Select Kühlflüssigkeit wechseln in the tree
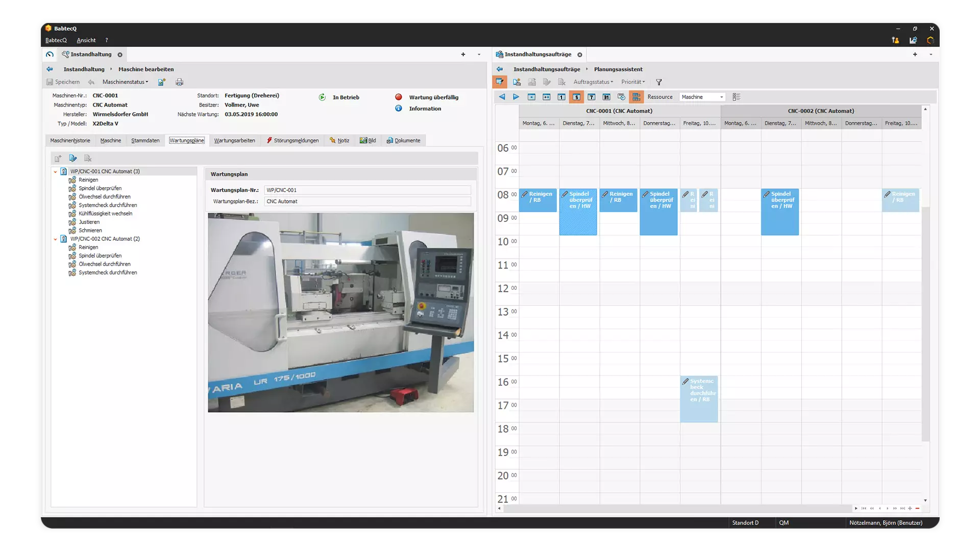980x551 pixels. tap(105, 213)
